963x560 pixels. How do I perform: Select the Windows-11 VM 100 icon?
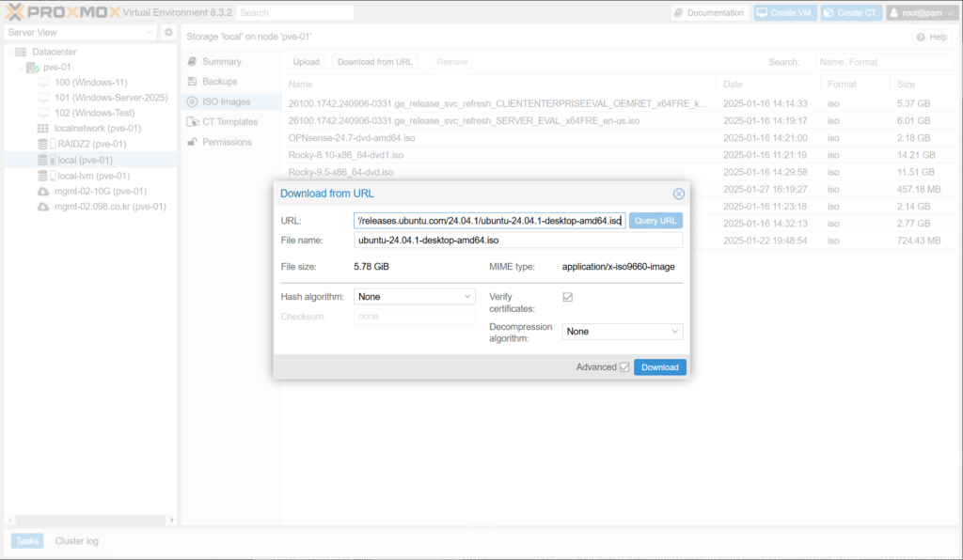point(43,83)
